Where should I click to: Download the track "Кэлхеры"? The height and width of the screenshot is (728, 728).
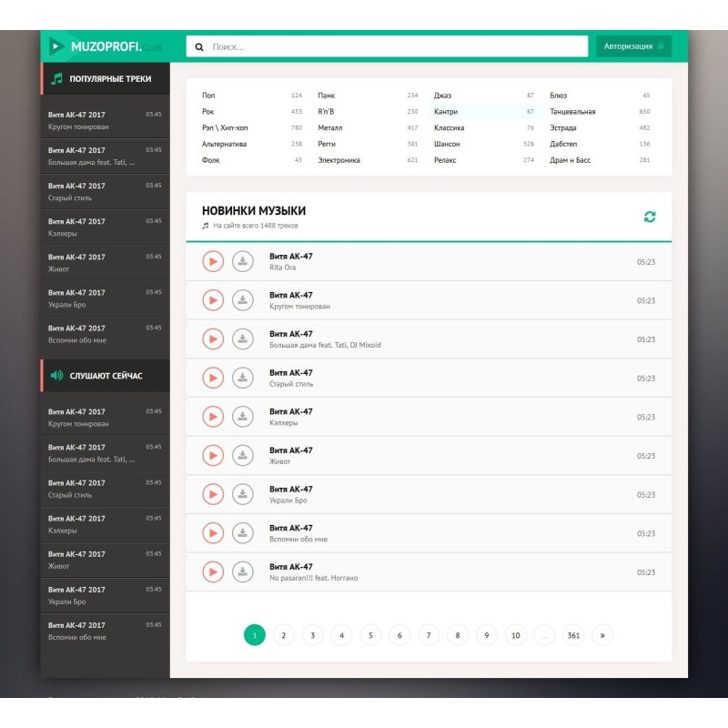click(242, 417)
